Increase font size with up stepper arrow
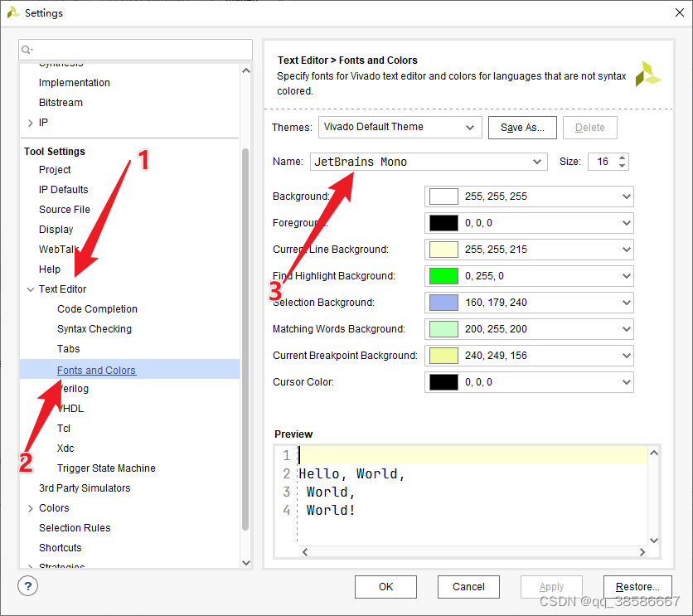The width and height of the screenshot is (693, 616). [623, 158]
